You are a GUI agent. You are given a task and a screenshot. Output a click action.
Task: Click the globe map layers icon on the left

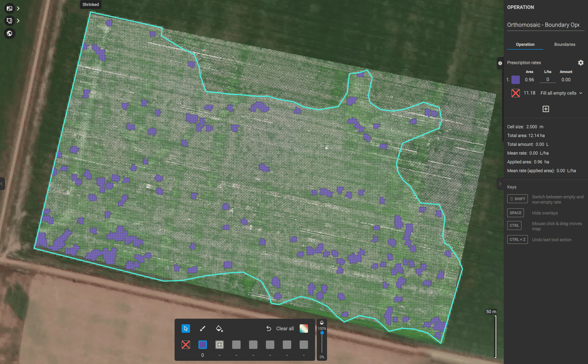tap(9, 33)
